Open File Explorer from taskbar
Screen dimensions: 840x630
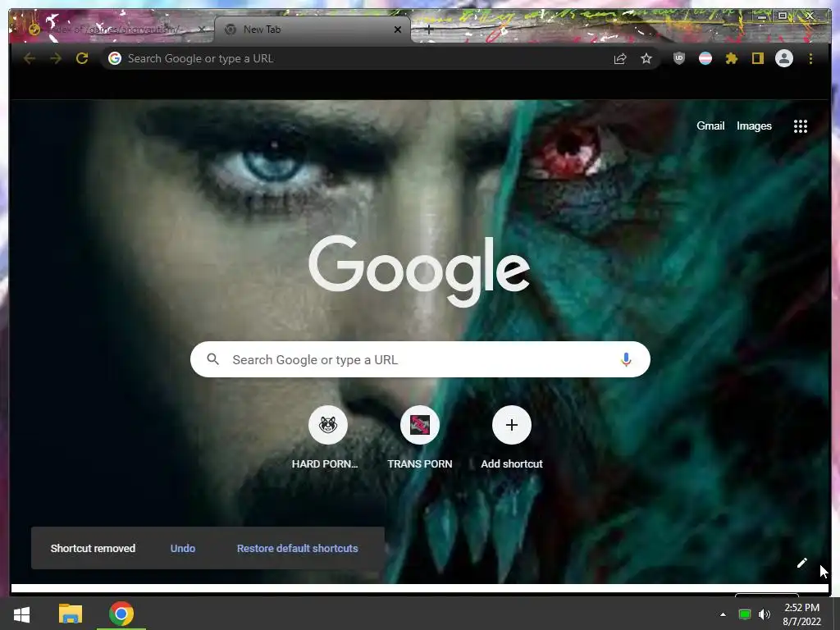click(x=71, y=614)
